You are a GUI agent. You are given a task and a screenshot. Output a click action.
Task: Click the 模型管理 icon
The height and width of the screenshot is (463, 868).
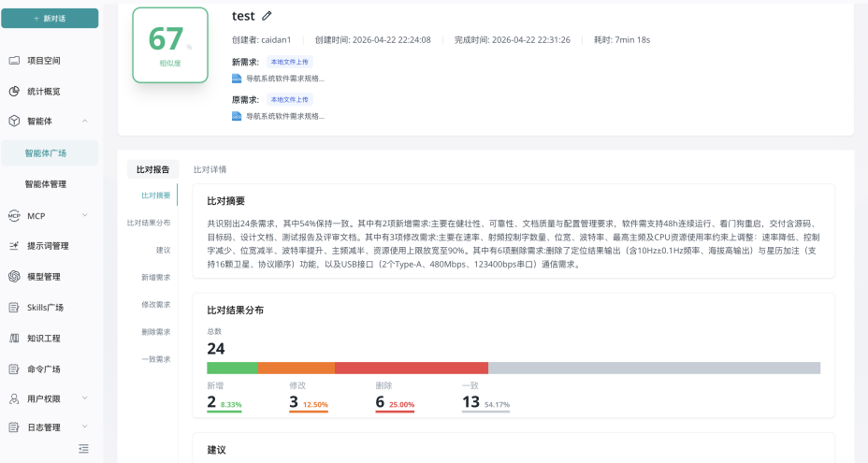point(14,276)
